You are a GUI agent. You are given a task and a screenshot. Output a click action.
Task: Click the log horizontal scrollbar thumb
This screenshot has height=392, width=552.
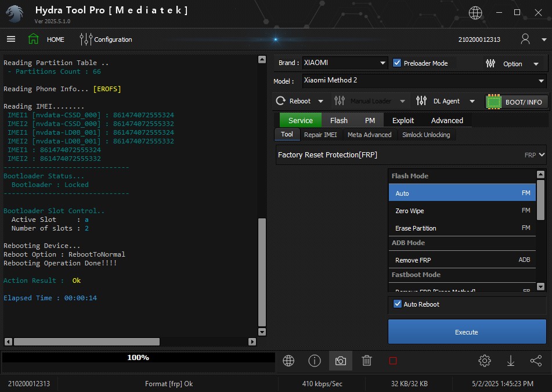(x=86, y=341)
